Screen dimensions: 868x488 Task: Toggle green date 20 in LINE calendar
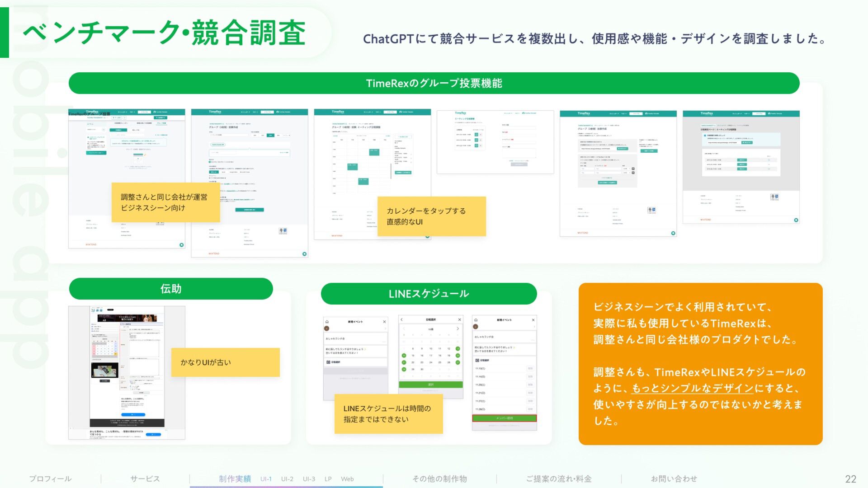coord(458,356)
